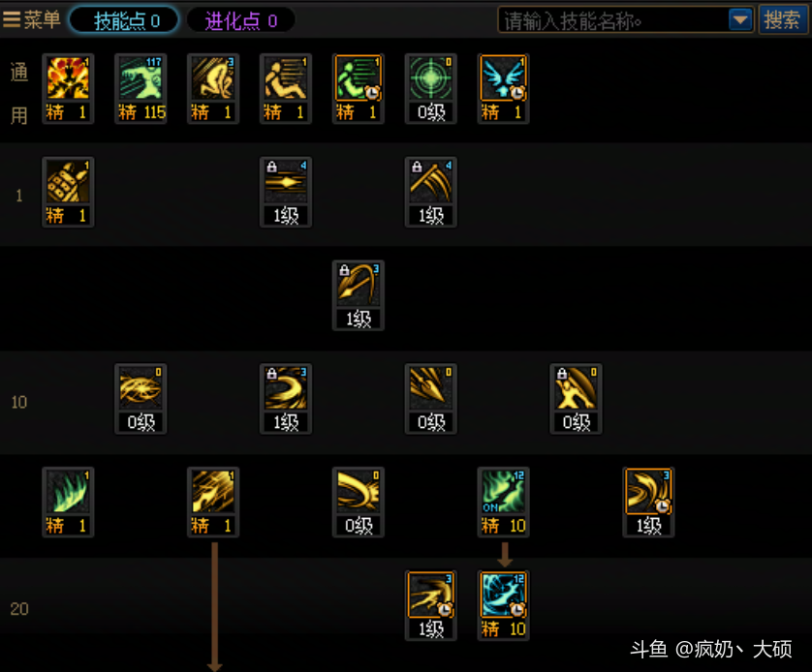Select the fiery explosion skill icon in 通用 row
812x672 pixels.
[68, 88]
